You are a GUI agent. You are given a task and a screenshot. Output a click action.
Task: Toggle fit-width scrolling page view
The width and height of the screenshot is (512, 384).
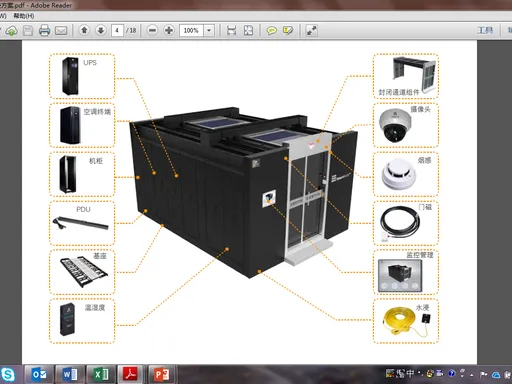231,31
